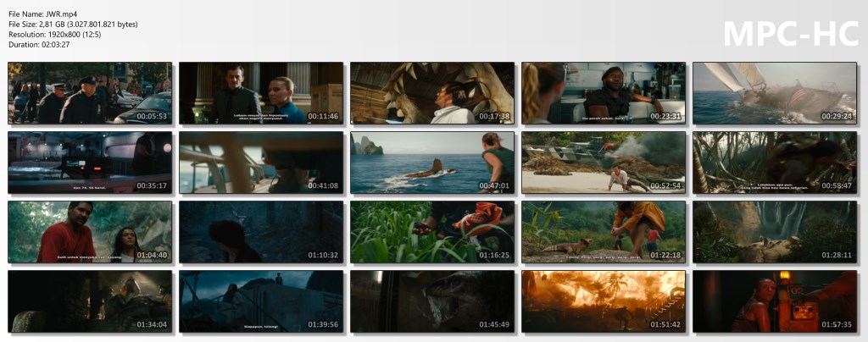Select the red-lit thumbnail at 01:57:35

pyautogui.click(x=775, y=301)
